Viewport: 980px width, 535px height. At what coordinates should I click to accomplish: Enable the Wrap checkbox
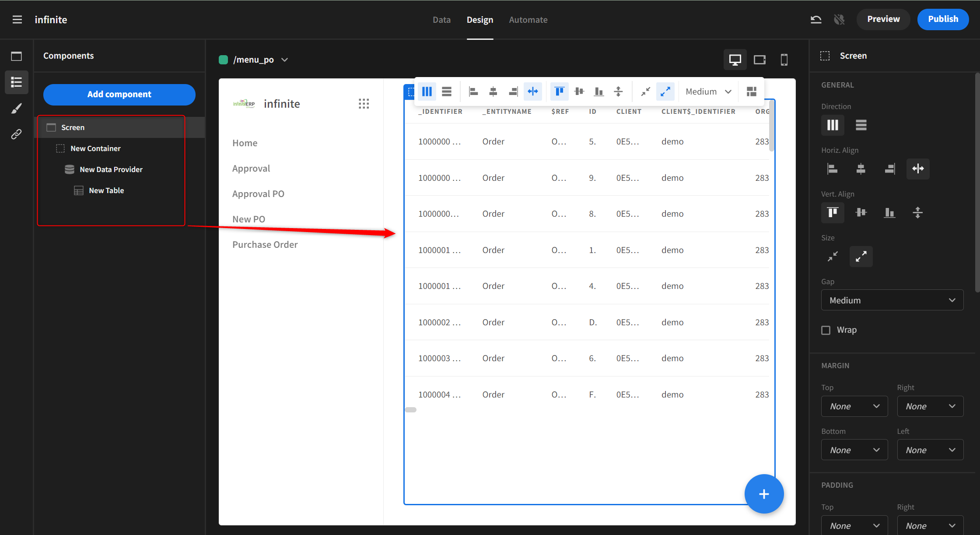[x=826, y=330]
